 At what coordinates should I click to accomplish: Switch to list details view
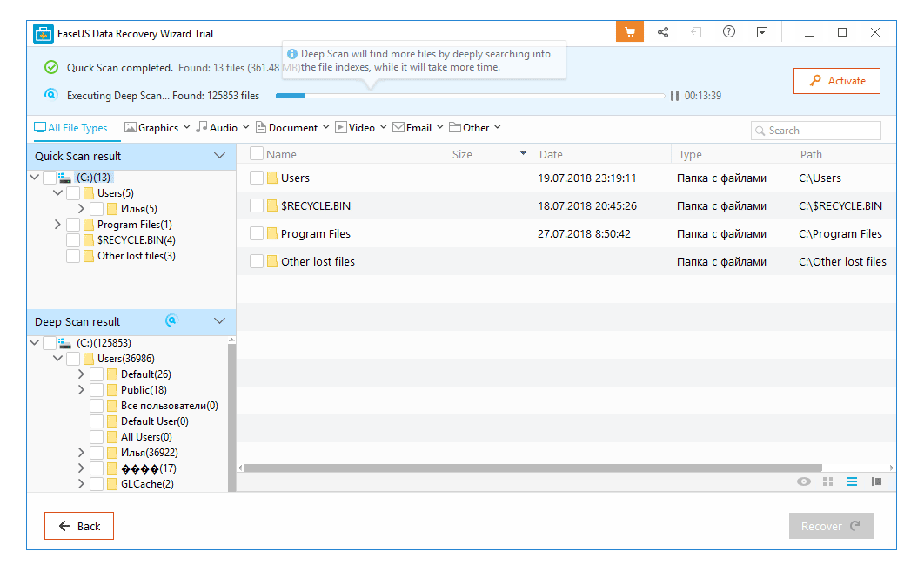(852, 481)
